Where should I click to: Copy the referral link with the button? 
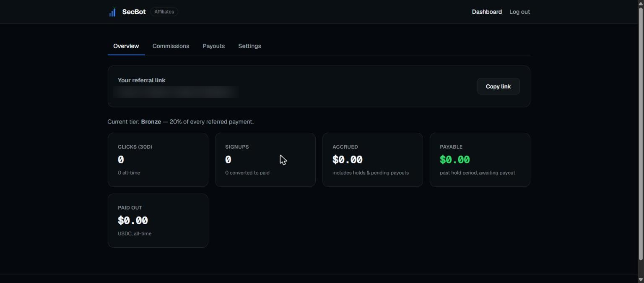pos(498,86)
